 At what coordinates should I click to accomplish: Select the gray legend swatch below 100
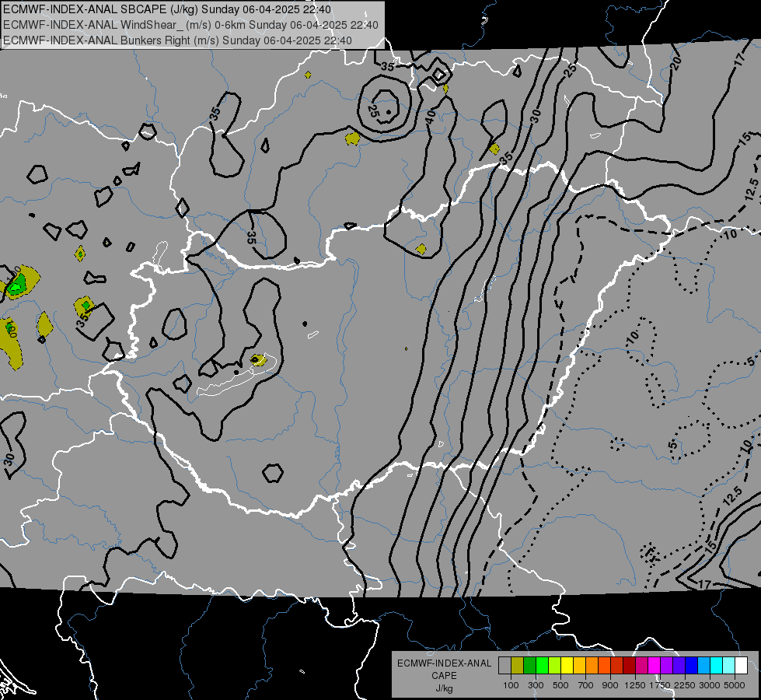click(504, 666)
